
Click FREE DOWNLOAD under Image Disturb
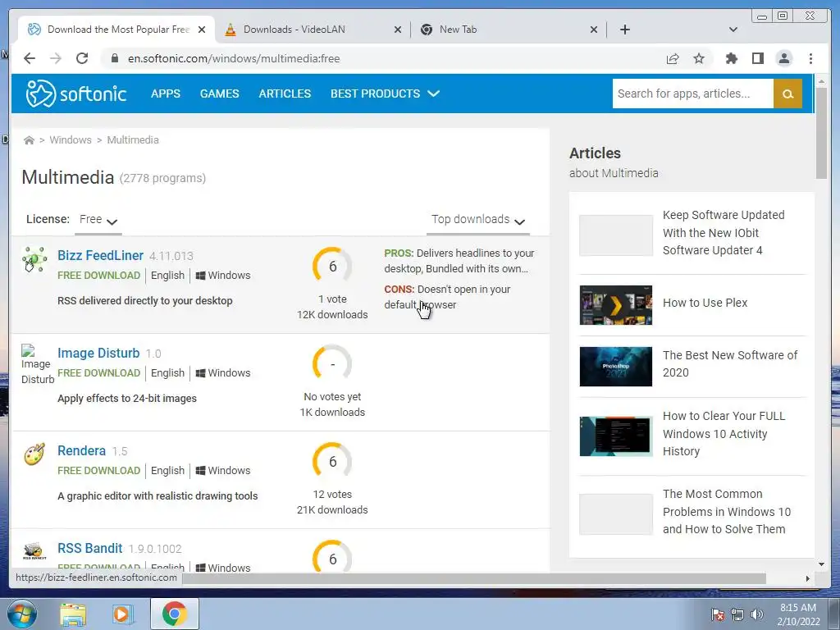(x=98, y=373)
